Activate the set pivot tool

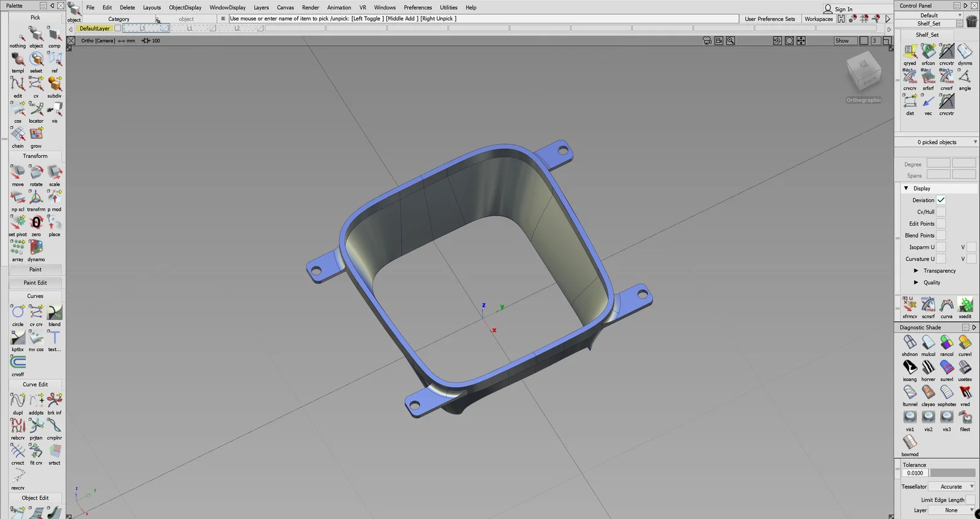pyautogui.click(x=18, y=225)
